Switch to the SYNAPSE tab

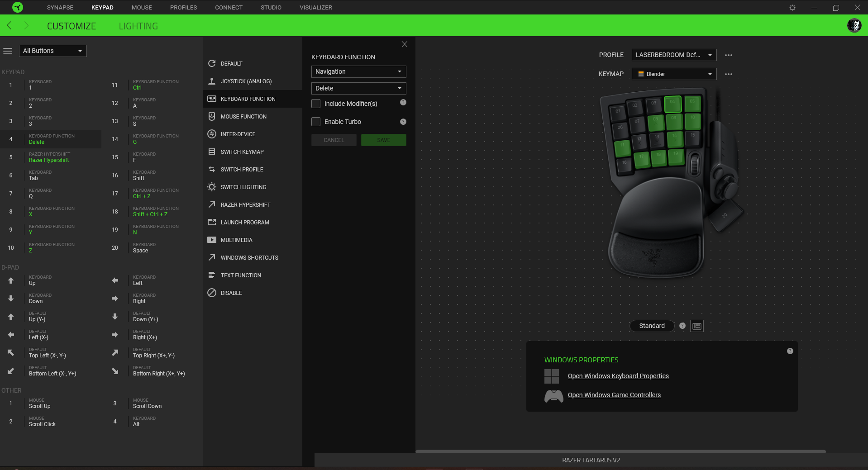click(60, 7)
